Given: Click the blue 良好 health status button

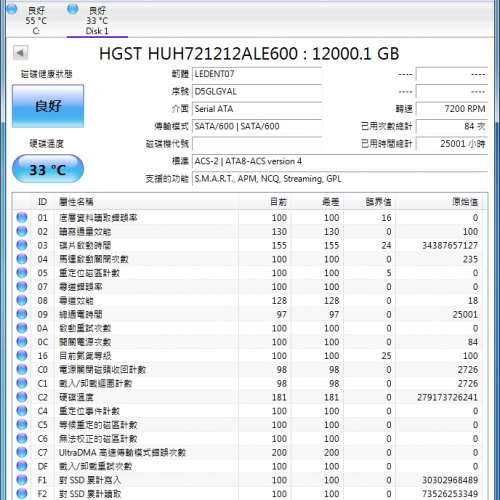Looking at the screenshot, I should click(48, 106).
